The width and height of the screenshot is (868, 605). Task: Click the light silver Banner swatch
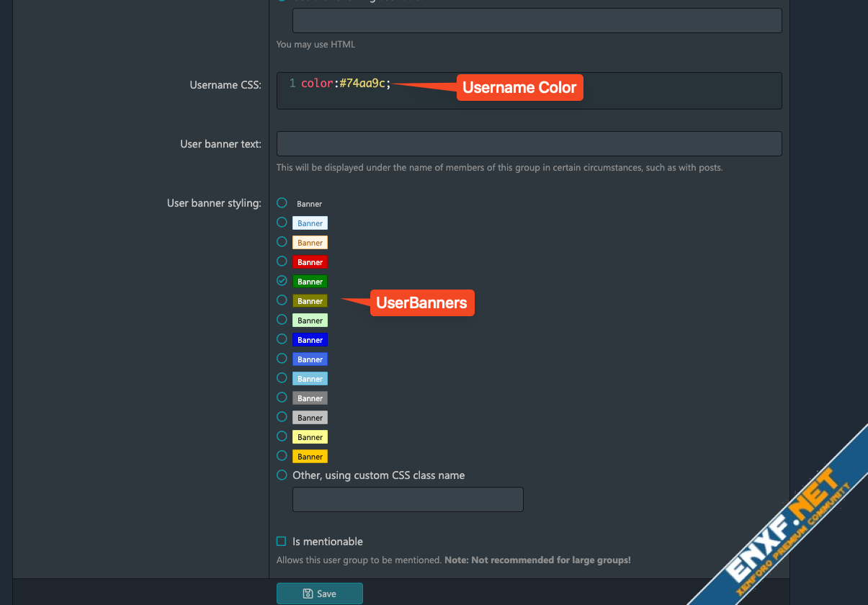coord(310,417)
